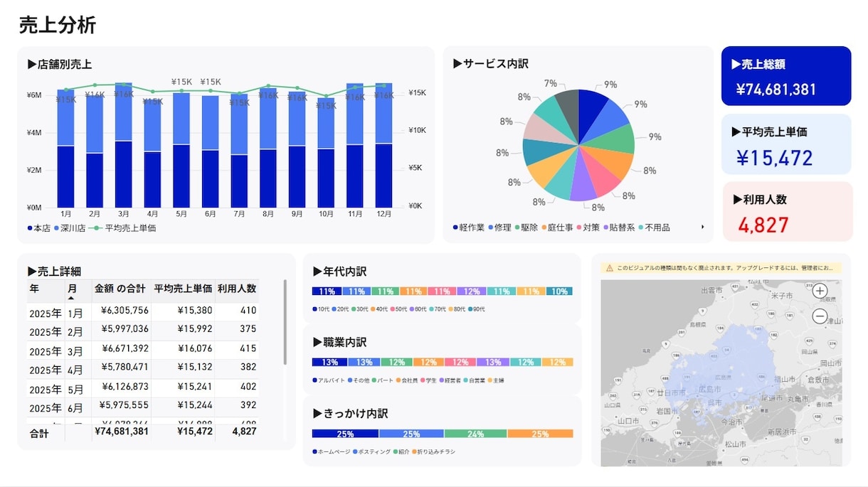
Task: Click the 10% segment in 年代内訳 bar
Action: 559,291
